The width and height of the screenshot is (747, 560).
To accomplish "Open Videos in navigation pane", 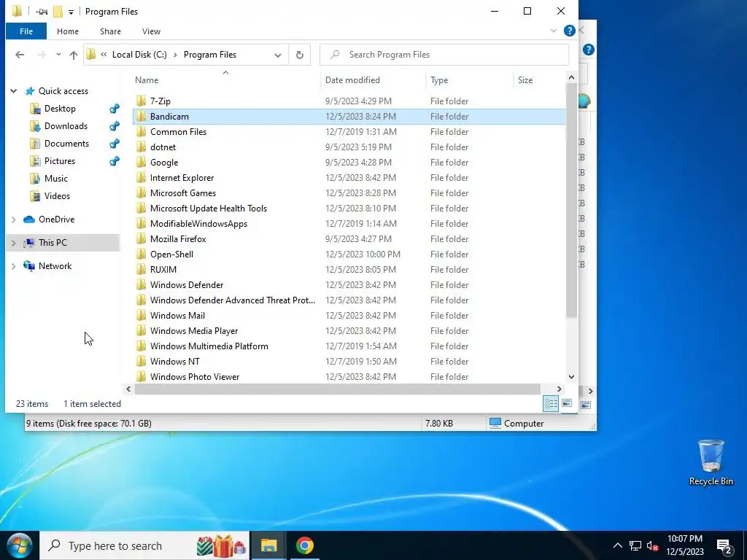I will click(x=57, y=196).
